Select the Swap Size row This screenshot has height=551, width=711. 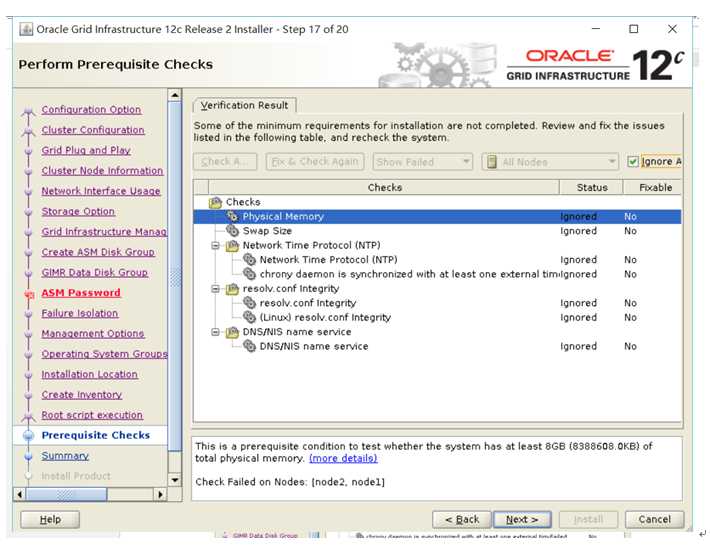tap(437, 231)
